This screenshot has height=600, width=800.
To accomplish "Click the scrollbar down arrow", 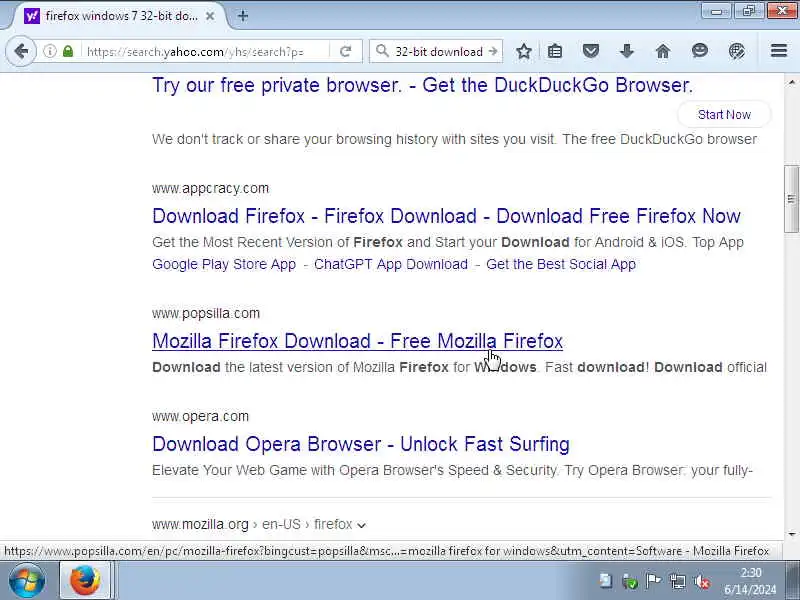I will coord(791,534).
